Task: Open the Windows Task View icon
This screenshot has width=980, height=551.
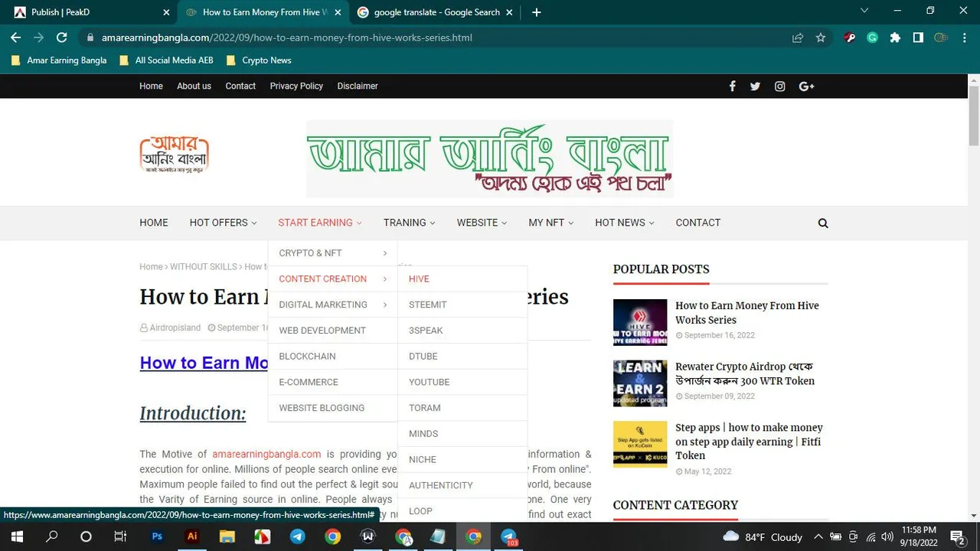Action: point(120,536)
